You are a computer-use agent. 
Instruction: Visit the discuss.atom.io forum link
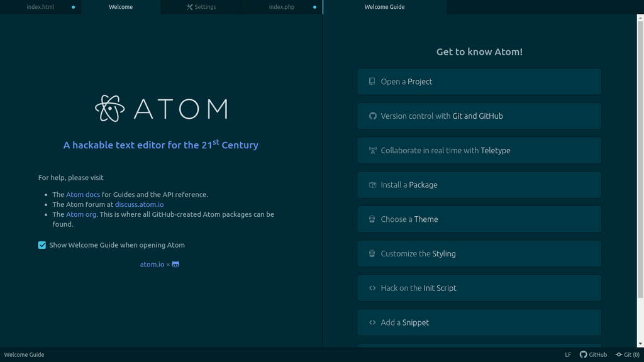(x=139, y=204)
